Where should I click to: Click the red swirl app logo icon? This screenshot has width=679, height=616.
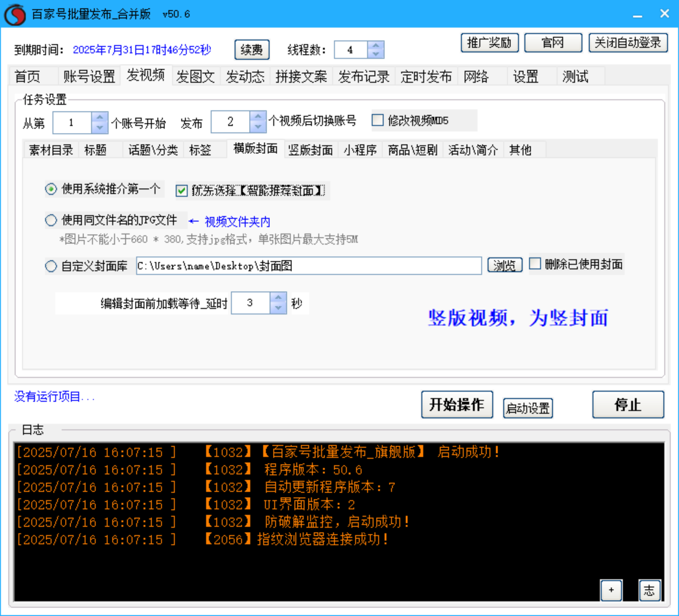coord(15,14)
